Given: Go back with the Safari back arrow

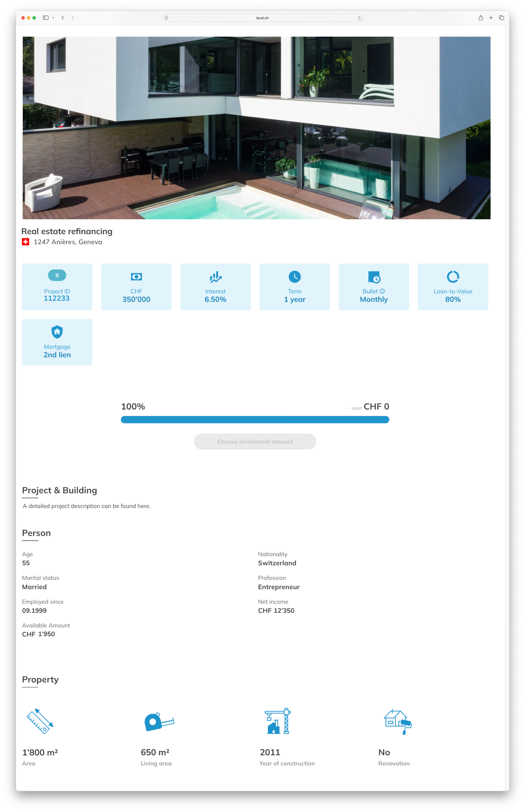Looking at the screenshot, I should [x=63, y=18].
